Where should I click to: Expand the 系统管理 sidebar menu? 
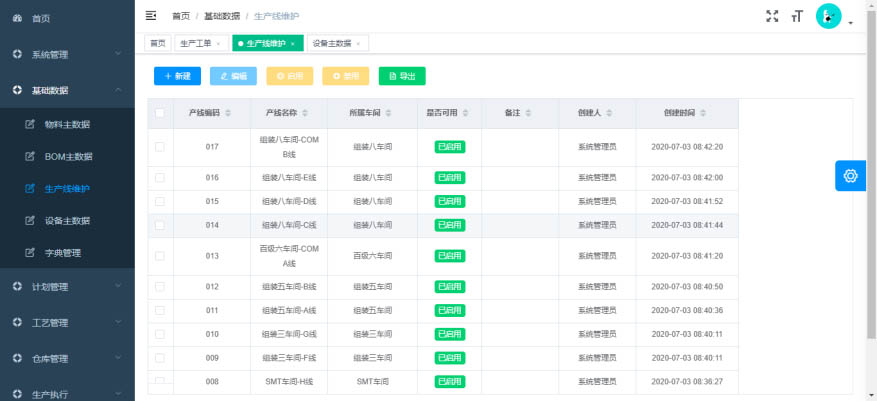pos(67,54)
